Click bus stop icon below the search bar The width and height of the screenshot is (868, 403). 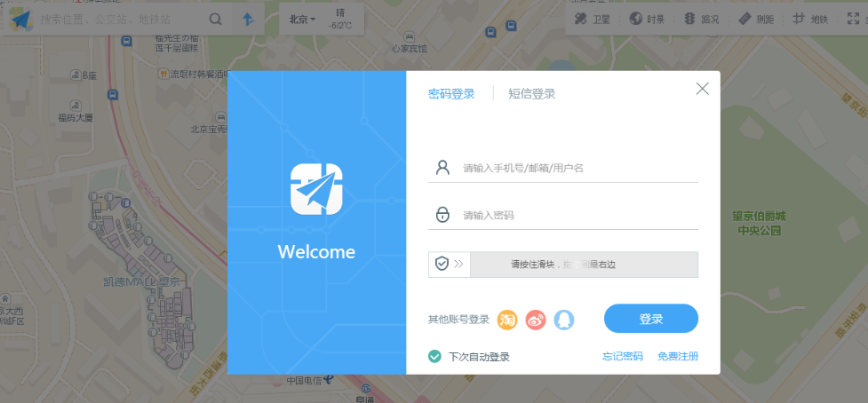tap(127, 41)
